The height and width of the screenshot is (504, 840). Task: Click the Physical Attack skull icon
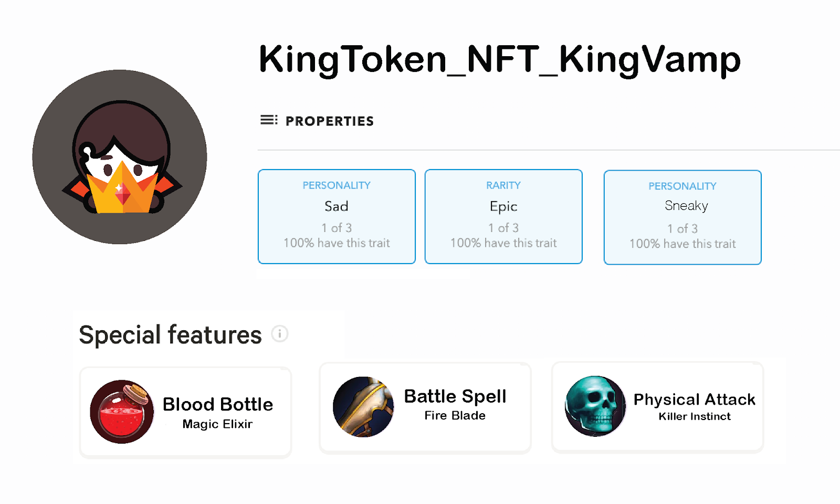(595, 406)
